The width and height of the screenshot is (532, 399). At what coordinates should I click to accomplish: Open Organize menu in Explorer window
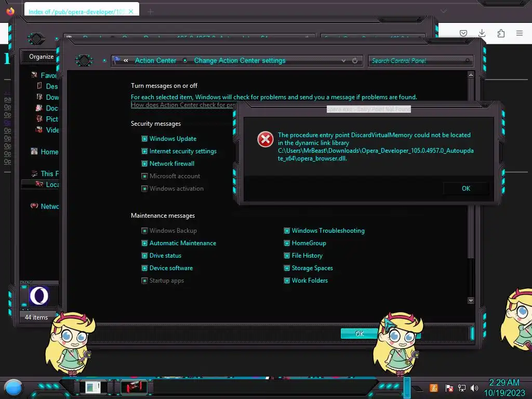tap(41, 57)
